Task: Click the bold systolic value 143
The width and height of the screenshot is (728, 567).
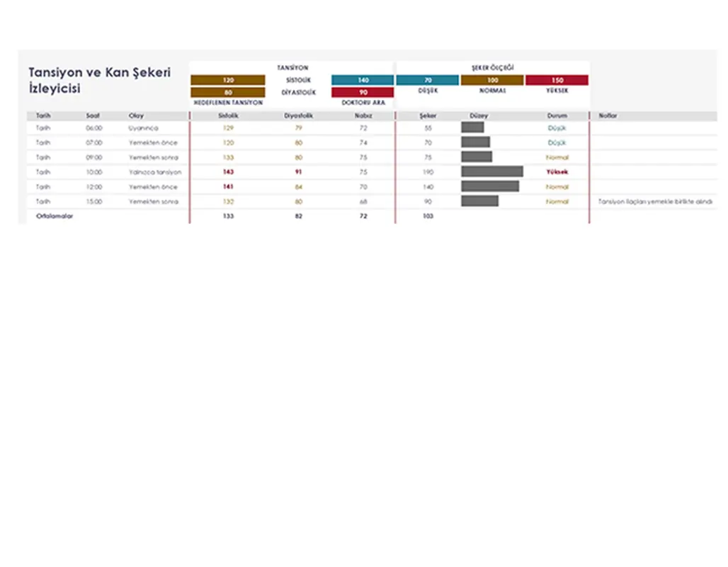Action: 227,172
